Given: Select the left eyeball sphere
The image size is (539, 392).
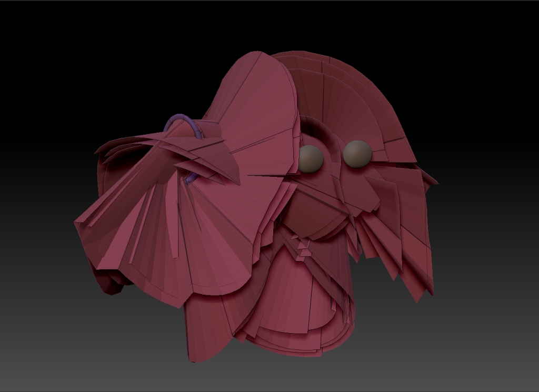Looking at the screenshot, I should point(312,158).
